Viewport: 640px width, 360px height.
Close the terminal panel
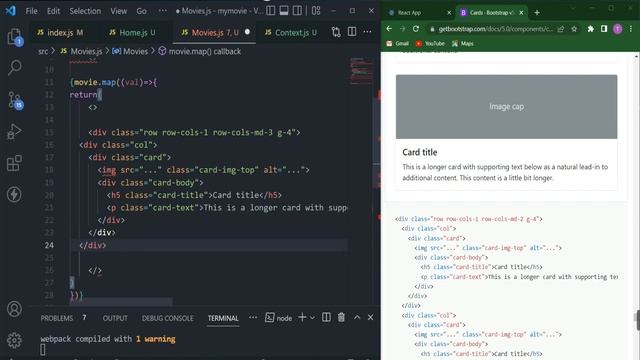[370, 317]
